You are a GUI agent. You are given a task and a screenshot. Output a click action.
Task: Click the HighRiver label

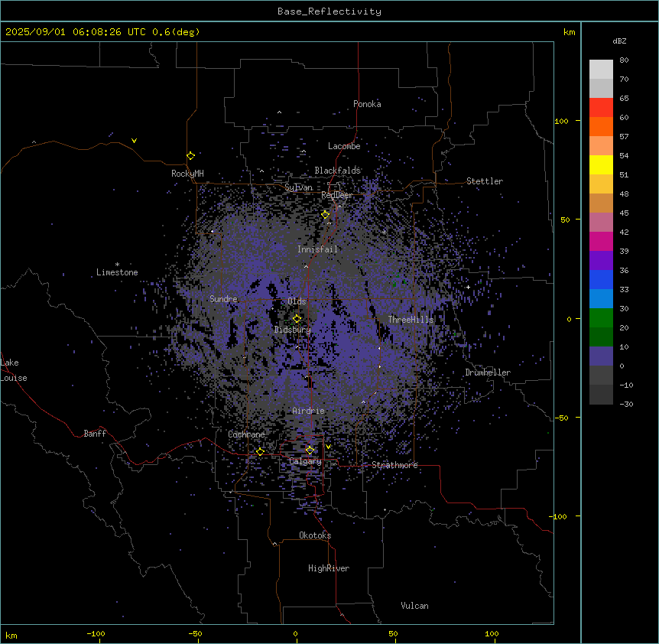pyautogui.click(x=329, y=568)
